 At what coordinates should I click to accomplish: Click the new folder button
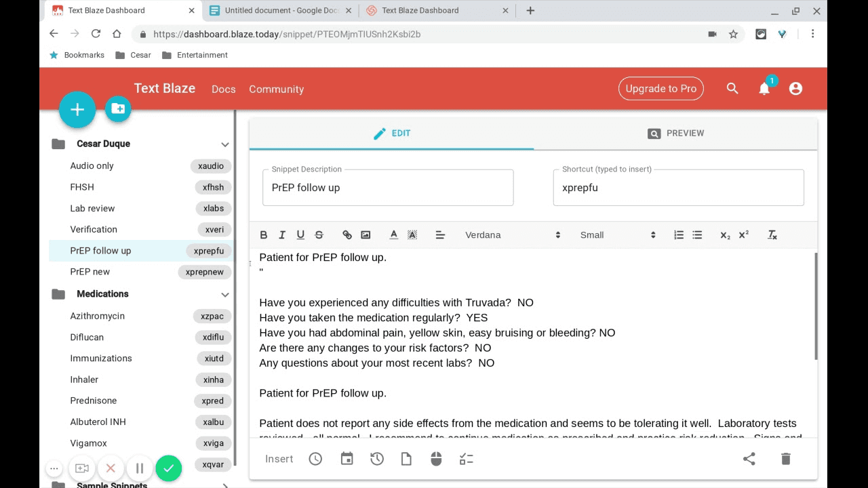[x=118, y=108]
